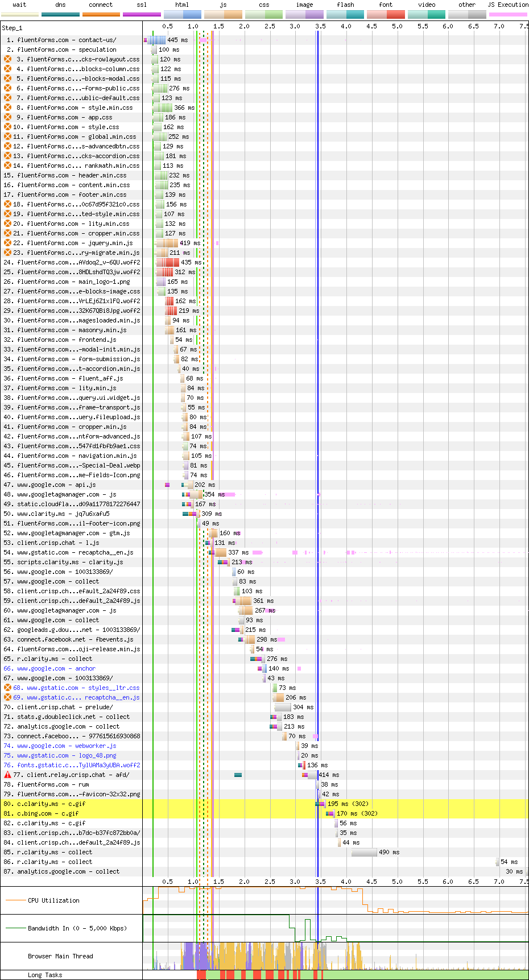Click render-blocking icon on blocks-modal.css row
This screenshot has width=529, height=980.
point(7,78)
